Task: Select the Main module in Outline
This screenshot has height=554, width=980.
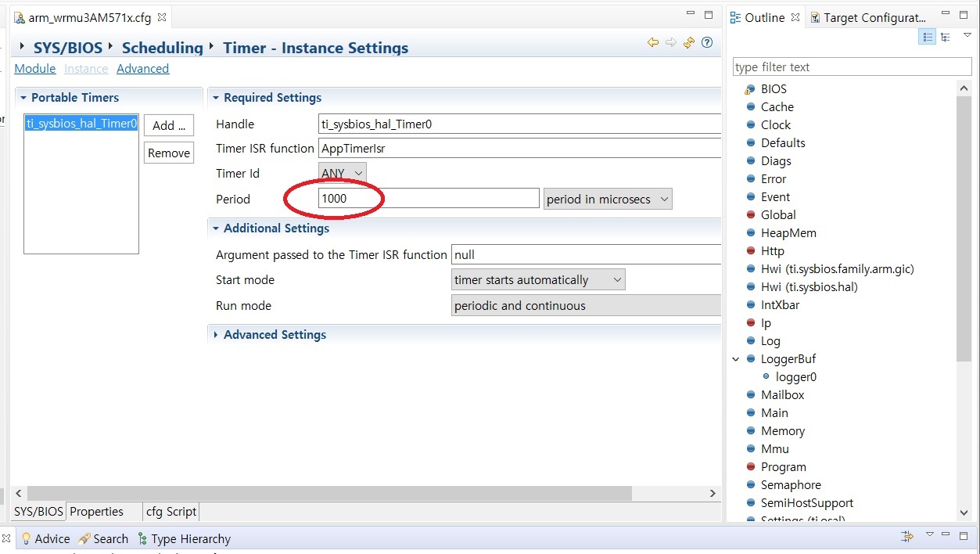Action: coord(774,413)
